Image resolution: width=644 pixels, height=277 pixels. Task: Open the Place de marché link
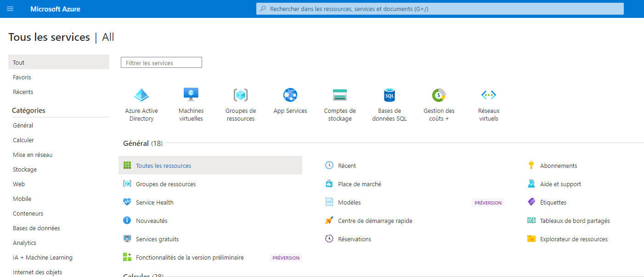tap(360, 184)
